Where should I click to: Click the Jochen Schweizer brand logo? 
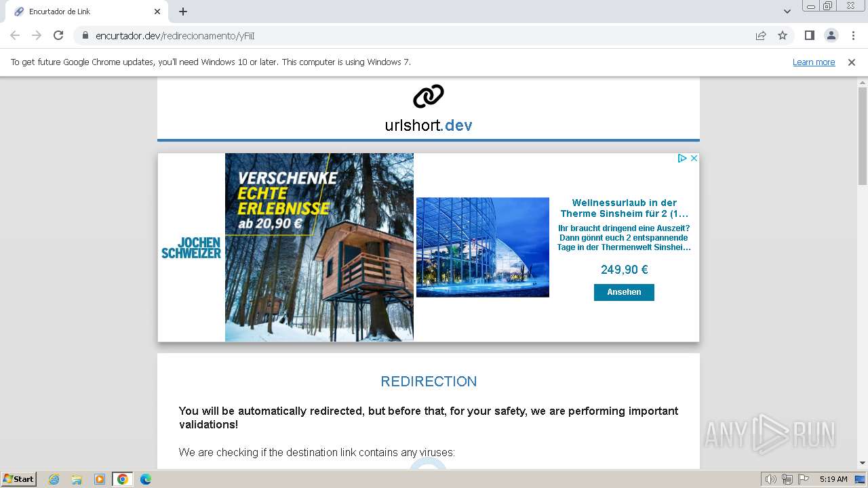tap(191, 247)
